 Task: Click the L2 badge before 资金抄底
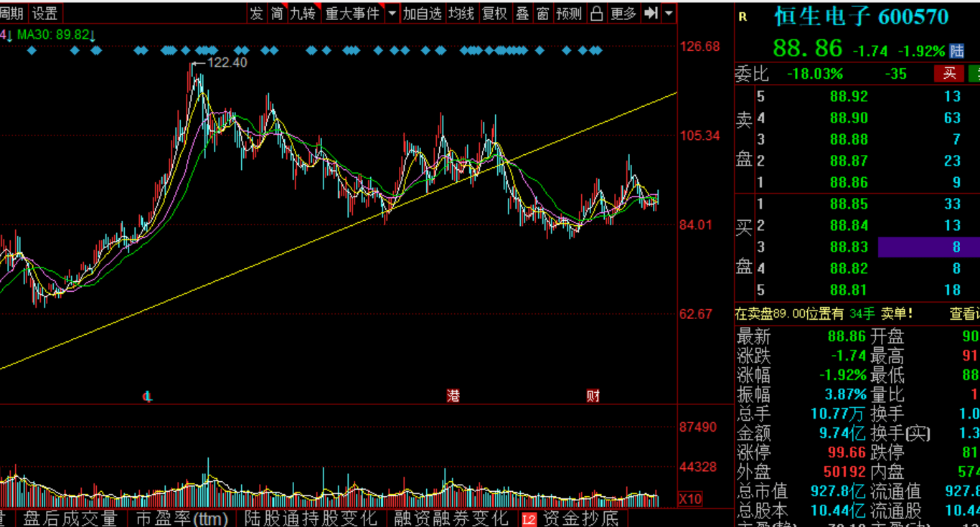click(529, 518)
